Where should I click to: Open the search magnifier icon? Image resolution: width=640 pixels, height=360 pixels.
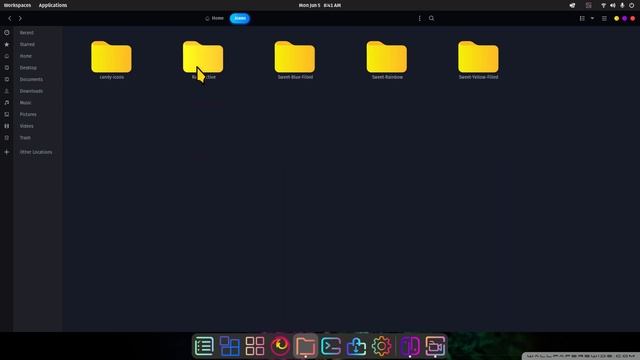point(431,18)
